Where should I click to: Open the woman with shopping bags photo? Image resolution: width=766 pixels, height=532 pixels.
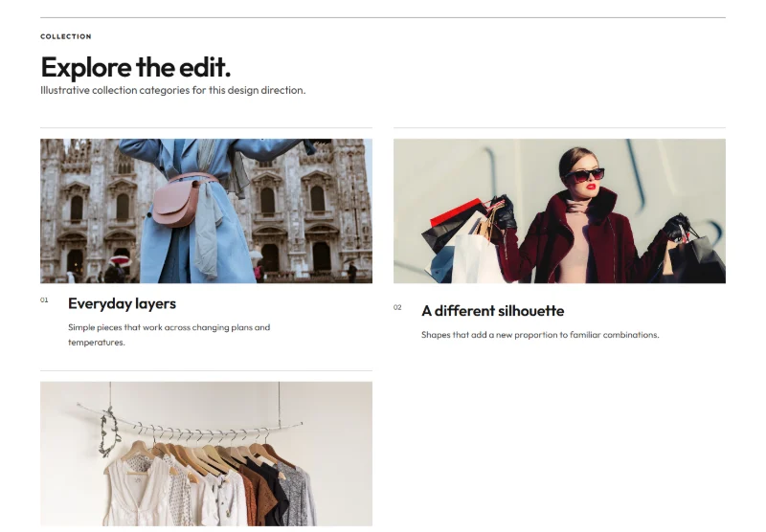[x=559, y=211]
